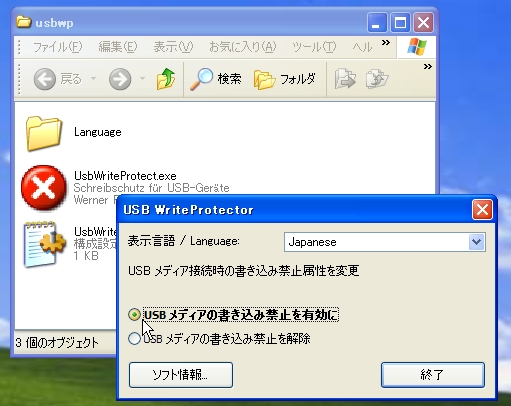
Task: Open the Back button history dropdown arrow
Action: point(94,79)
